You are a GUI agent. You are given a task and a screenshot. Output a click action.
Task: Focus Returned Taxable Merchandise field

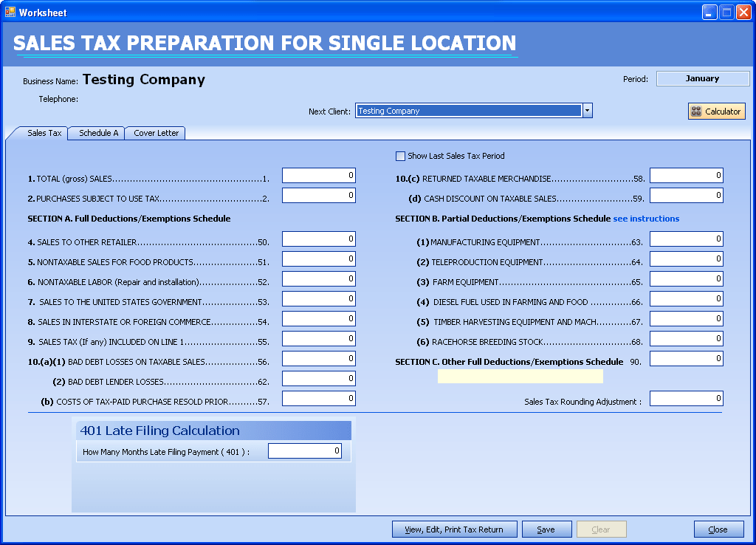point(687,176)
